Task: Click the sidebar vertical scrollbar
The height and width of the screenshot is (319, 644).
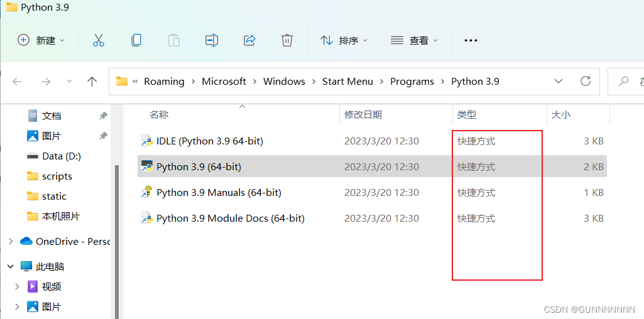Action: (x=117, y=241)
